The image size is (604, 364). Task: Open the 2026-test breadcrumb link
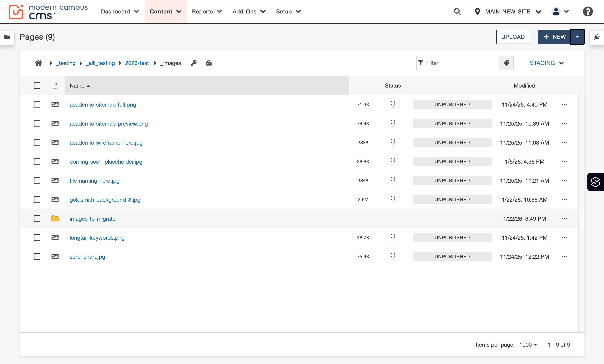click(137, 63)
